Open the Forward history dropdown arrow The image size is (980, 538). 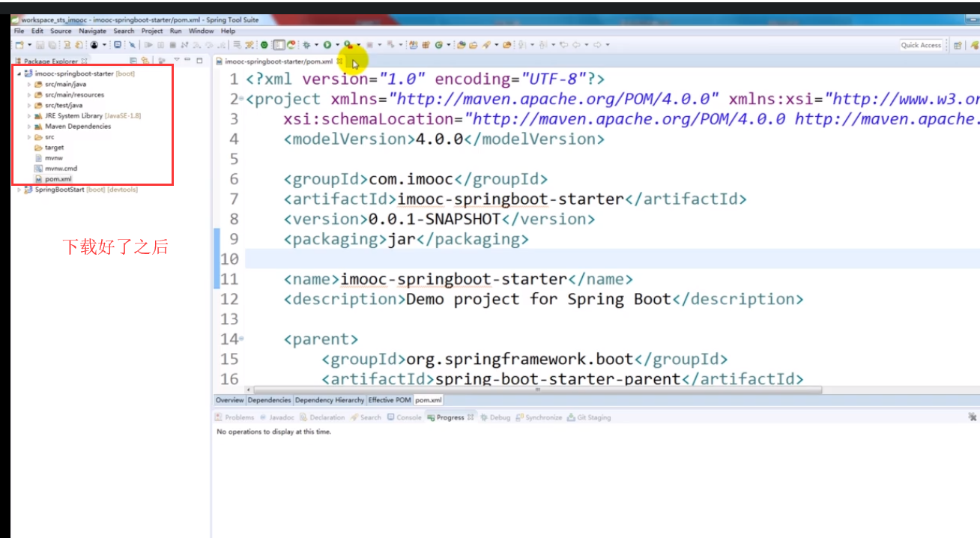pos(607,45)
